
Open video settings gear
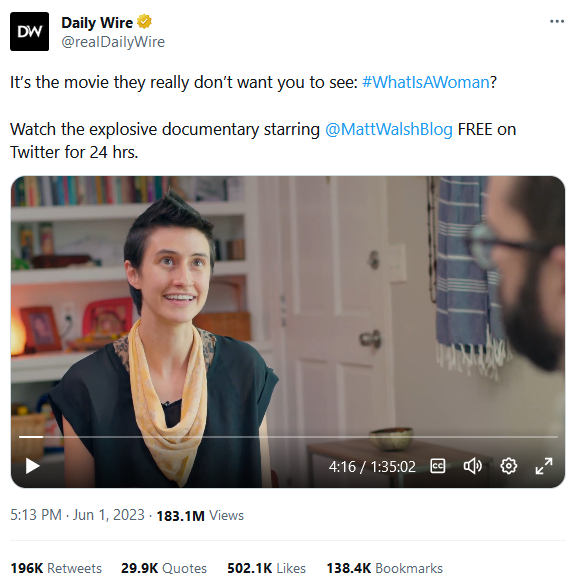coord(508,466)
